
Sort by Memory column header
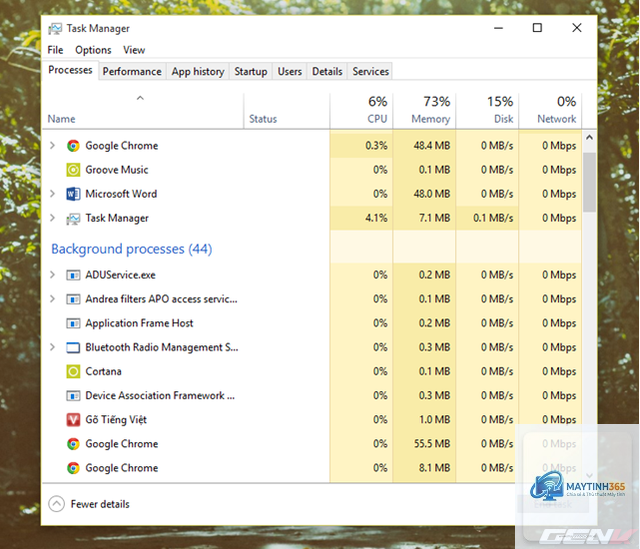click(424, 111)
